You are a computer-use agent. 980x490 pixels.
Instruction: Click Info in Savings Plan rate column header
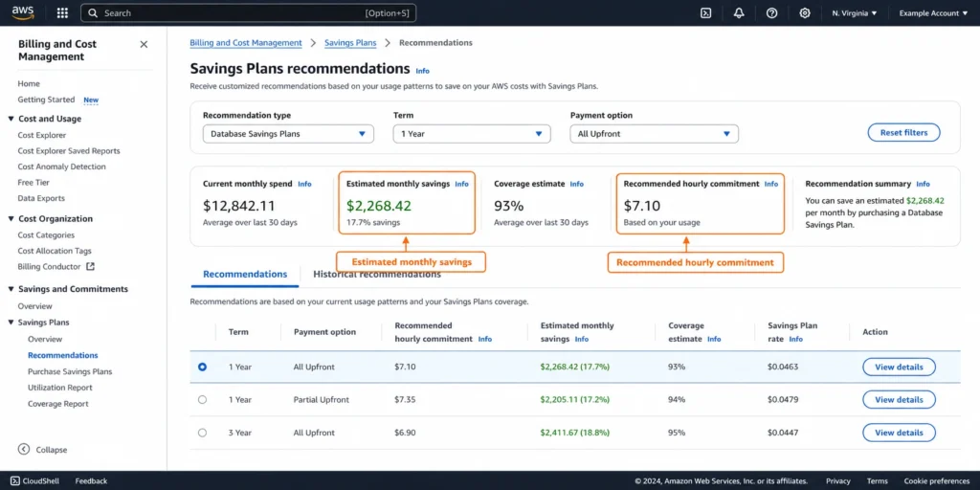[x=795, y=339]
